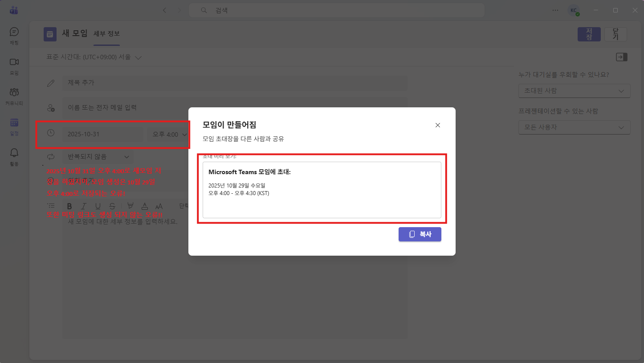The height and width of the screenshot is (363, 644).
Task: Click the 제목 추가 title field
Action: pyautogui.click(x=235, y=83)
